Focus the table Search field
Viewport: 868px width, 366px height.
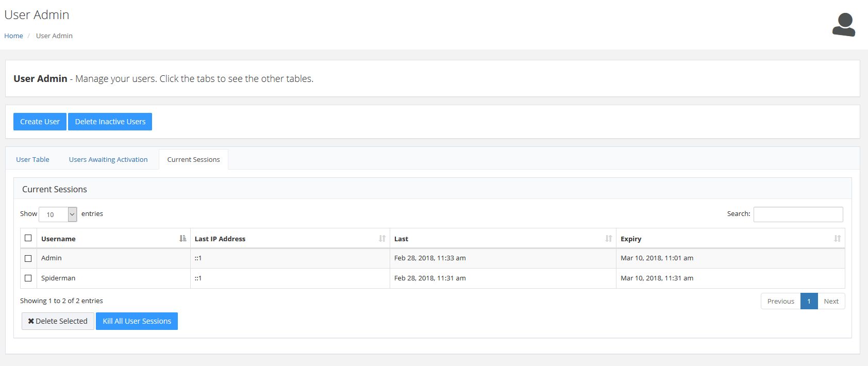[x=798, y=214]
